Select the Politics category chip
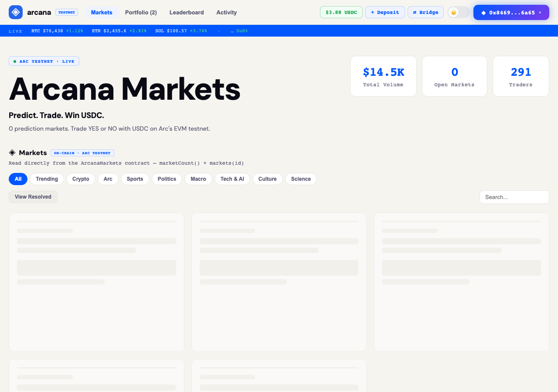The height and width of the screenshot is (392, 558). click(x=167, y=179)
